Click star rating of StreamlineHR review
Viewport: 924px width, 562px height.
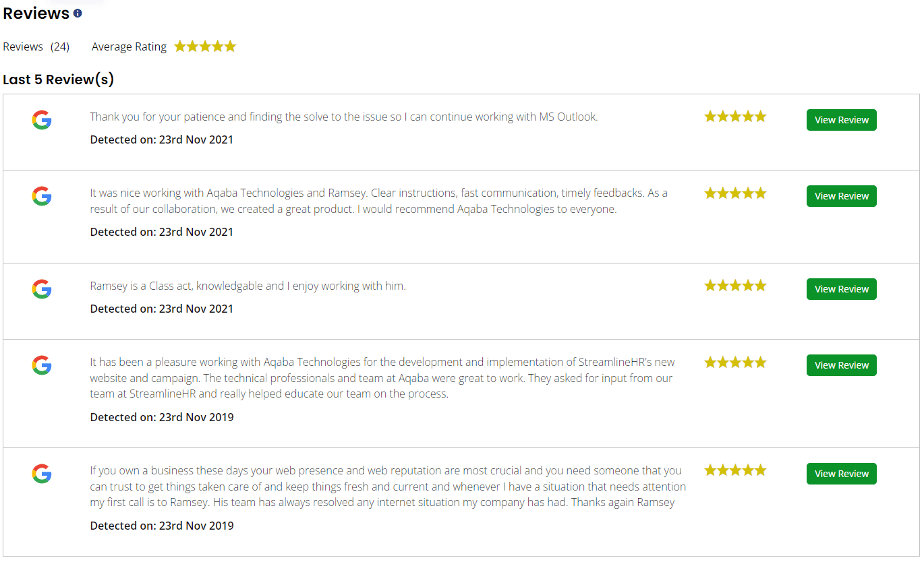tap(735, 363)
